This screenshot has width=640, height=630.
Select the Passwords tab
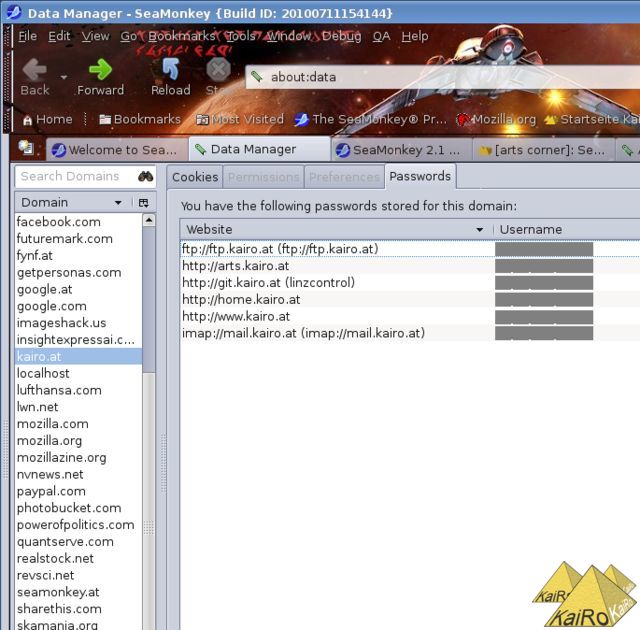click(x=420, y=176)
